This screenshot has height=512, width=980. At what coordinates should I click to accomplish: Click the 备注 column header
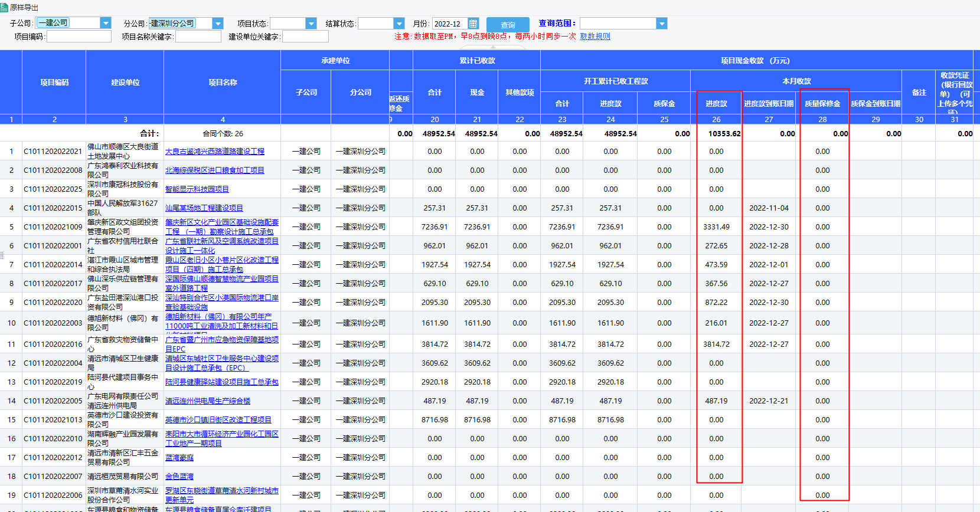(919, 93)
